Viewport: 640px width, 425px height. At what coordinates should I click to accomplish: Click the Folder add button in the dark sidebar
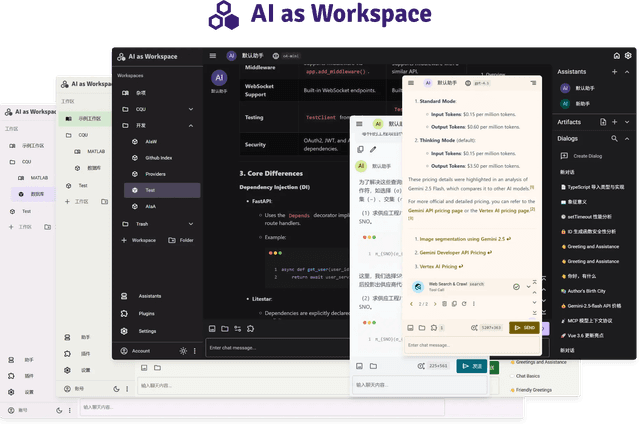coord(181,240)
